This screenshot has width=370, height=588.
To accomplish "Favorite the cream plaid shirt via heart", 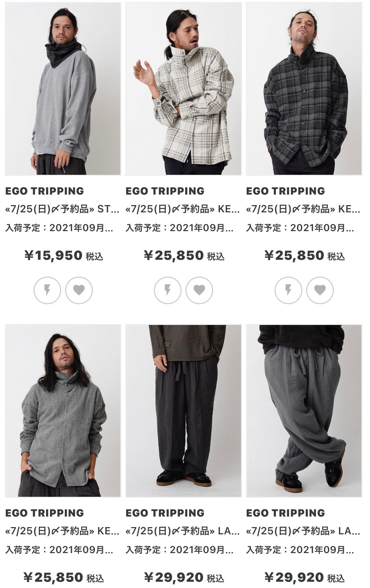I will (199, 290).
